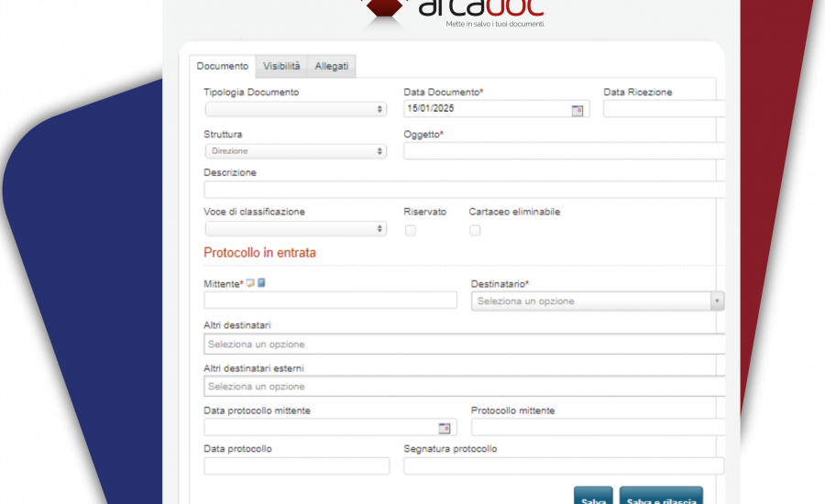Click the Salva e rilascia button
Image resolution: width=825 pixels, height=504 pixels.
tap(661, 496)
